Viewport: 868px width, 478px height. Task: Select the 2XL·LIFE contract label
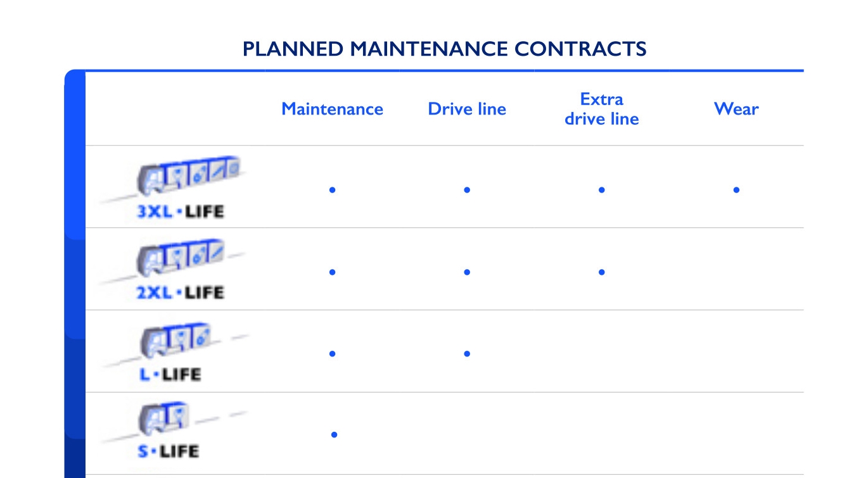tap(181, 293)
